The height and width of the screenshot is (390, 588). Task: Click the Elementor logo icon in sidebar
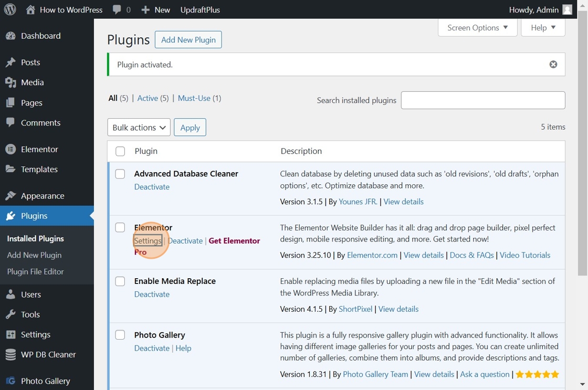[10, 149]
